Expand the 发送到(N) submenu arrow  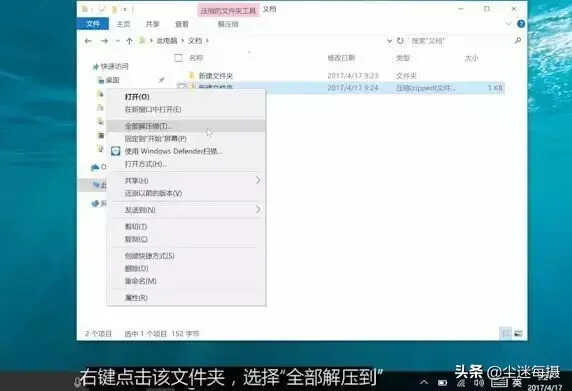tap(258, 210)
